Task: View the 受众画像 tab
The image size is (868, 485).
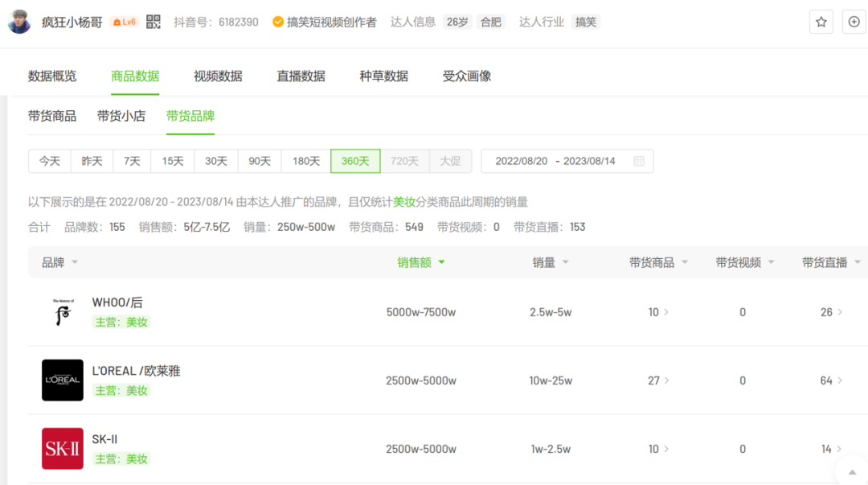Action: (467, 76)
